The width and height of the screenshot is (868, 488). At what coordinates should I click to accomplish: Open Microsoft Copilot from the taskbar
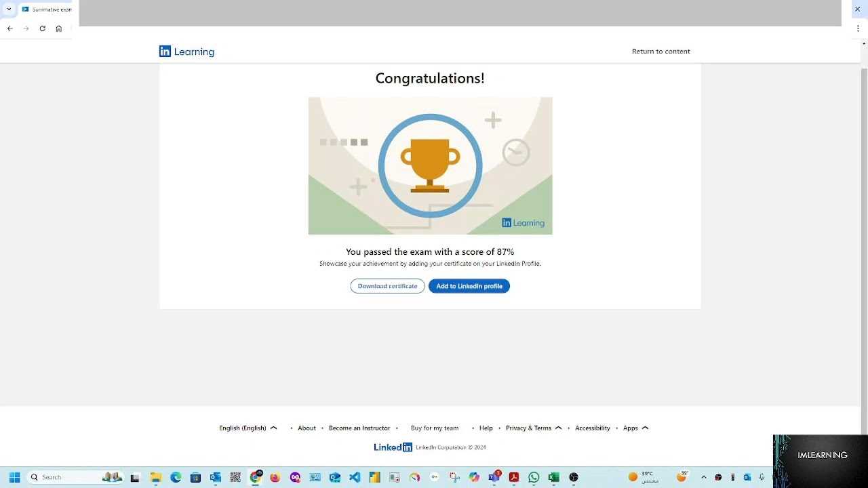474,477
